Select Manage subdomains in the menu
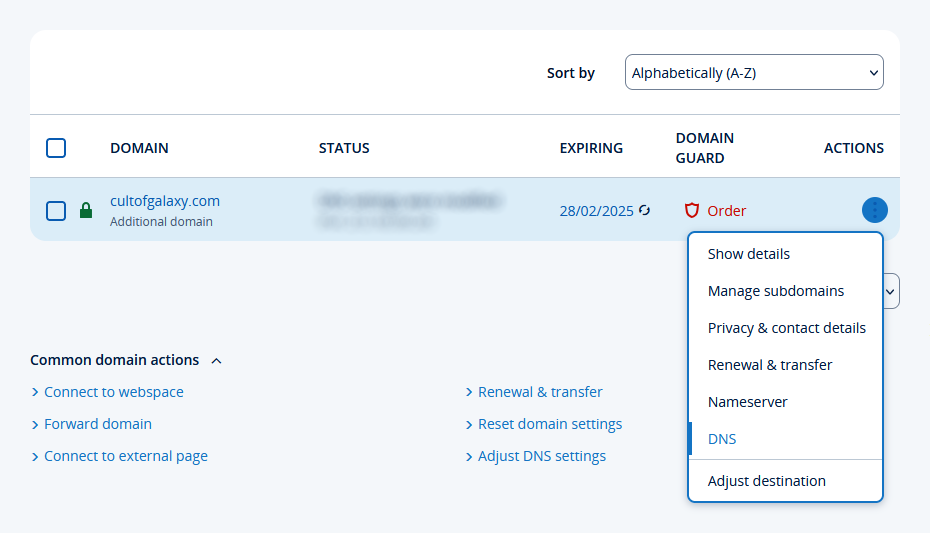Screen dimensions: 930x533 point(775,291)
